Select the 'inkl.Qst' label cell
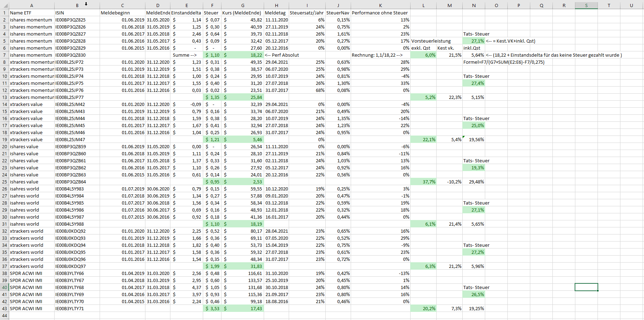 click(474, 48)
